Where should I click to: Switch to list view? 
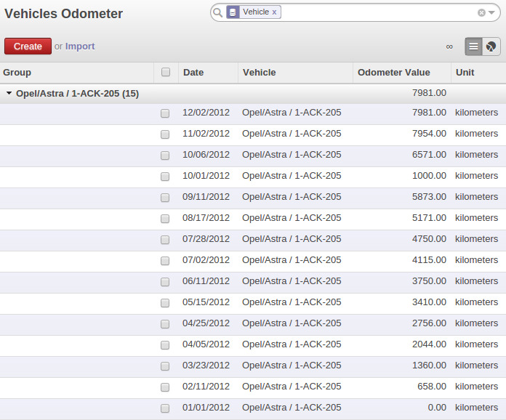(x=473, y=47)
